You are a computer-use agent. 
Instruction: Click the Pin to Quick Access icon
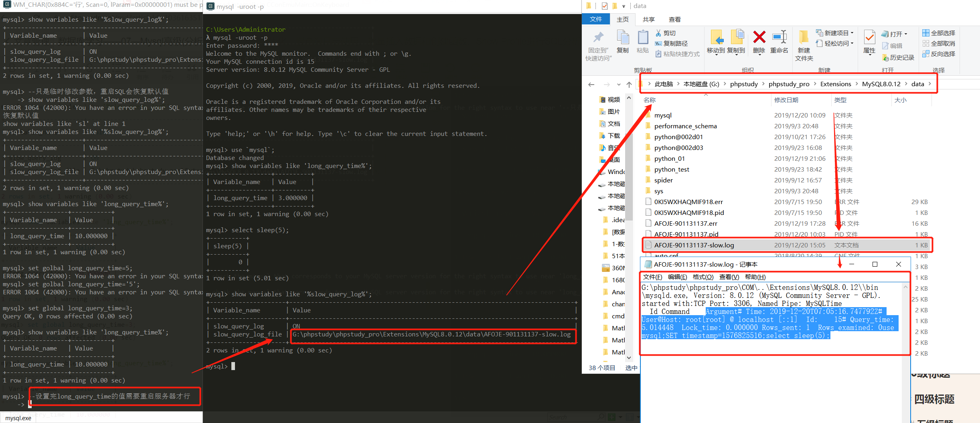click(598, 38)
